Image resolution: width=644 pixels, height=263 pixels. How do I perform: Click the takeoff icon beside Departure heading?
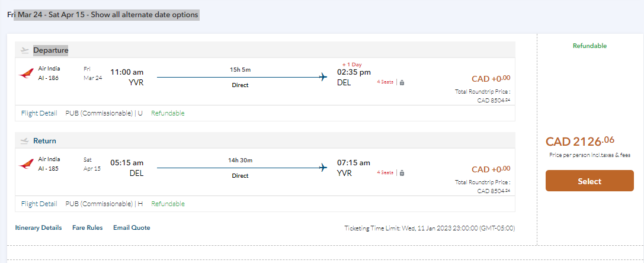[24, 50]
